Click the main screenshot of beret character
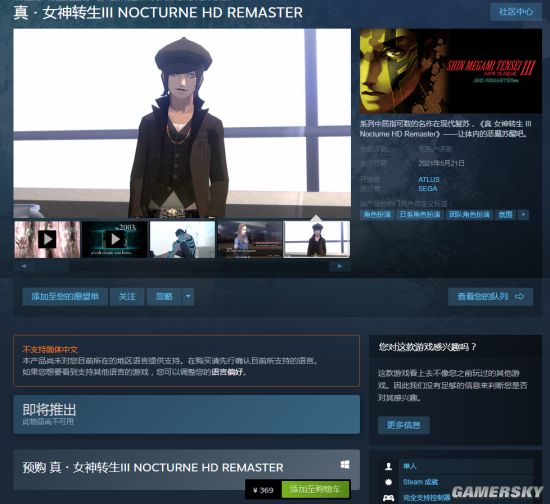 click(x=182, y=123)
